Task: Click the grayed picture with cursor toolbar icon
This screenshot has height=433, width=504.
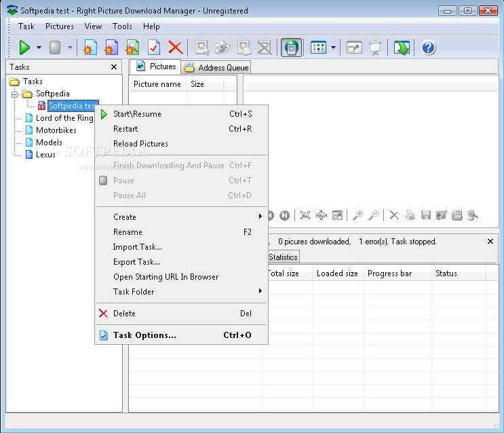Action: click(202, 48)
